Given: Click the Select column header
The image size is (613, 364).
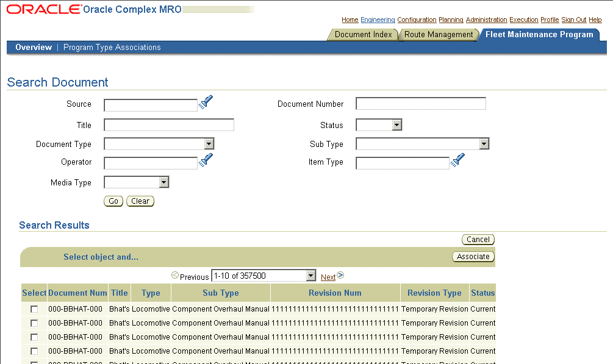Looking at the screenshot, I should tap(34, 293).
